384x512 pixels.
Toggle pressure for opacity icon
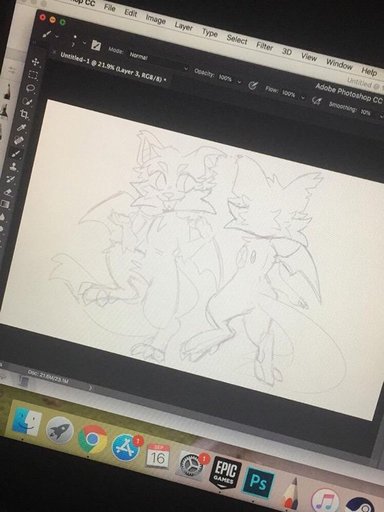tap(253, 86)
